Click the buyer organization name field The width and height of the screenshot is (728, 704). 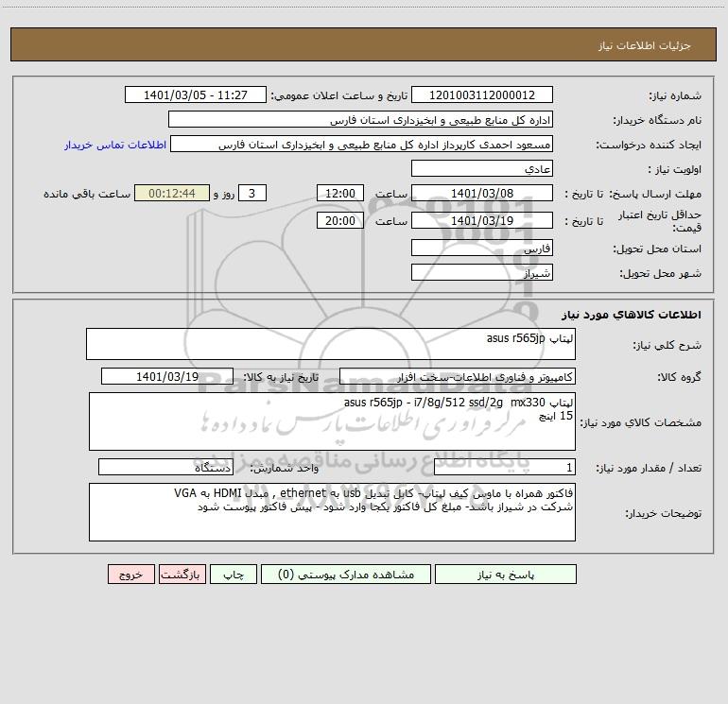tap(360, 119)
